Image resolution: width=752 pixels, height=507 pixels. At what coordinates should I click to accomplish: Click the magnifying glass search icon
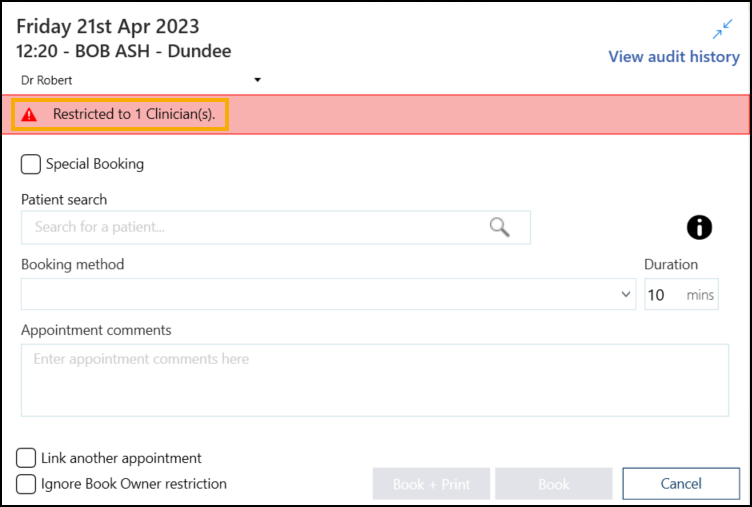pyautogui.click(x=499, y=227)
